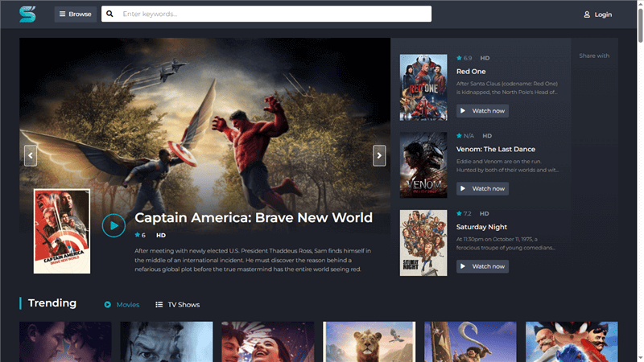Open the Red One poster

[423, 88]
